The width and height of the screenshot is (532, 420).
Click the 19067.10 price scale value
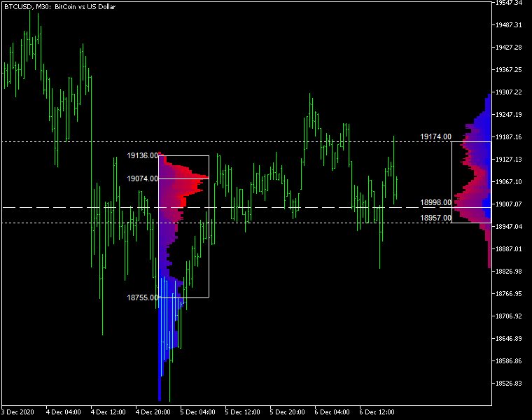pos(509,182)
